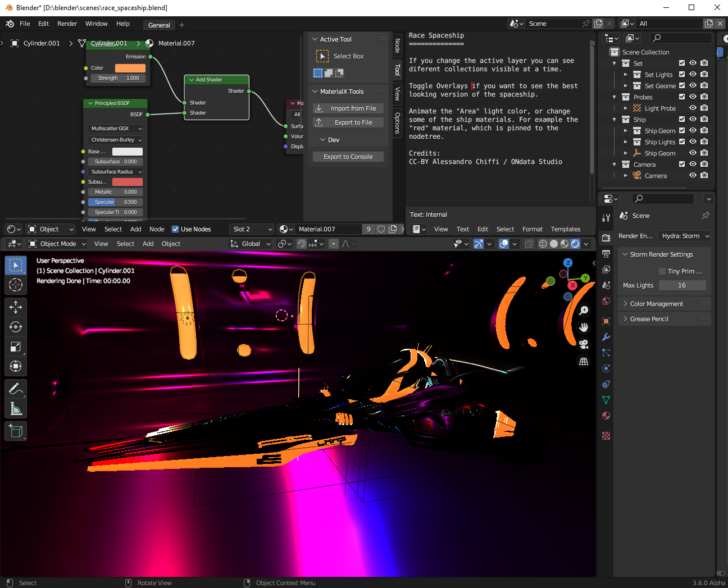Screen dimensions: 728x588
Task: Toggle Tiny Prim checkbox
Action: [662, 271]
